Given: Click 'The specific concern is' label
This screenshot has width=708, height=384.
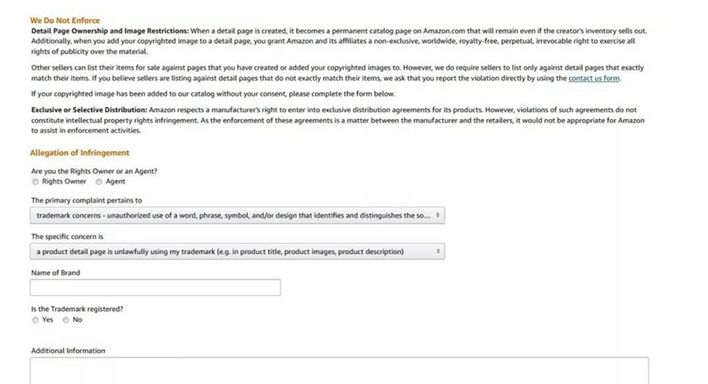Looking at the screenshot, I should click(67, 237).
